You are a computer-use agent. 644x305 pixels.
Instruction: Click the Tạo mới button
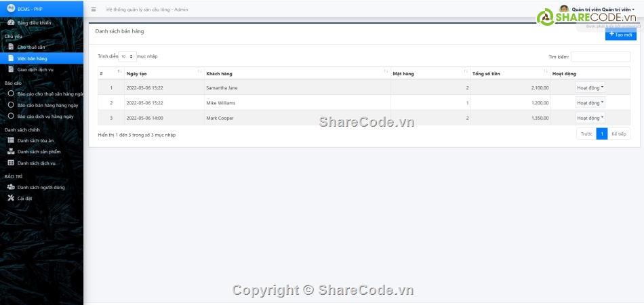tap(620, 34)
